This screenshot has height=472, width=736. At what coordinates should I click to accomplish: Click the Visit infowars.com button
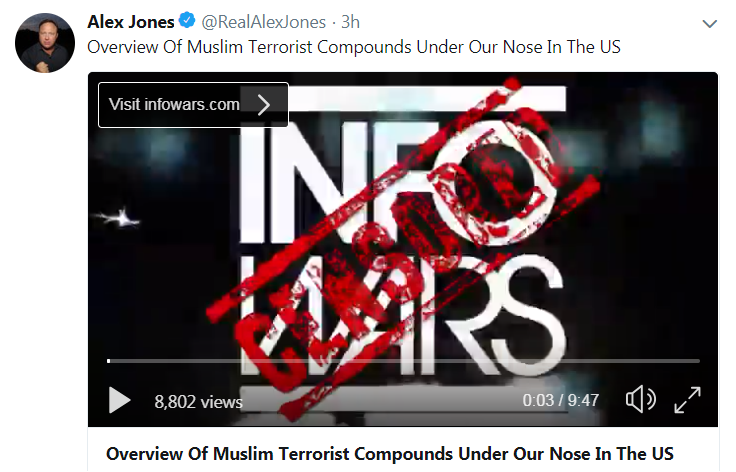click(x=193, y=105)
